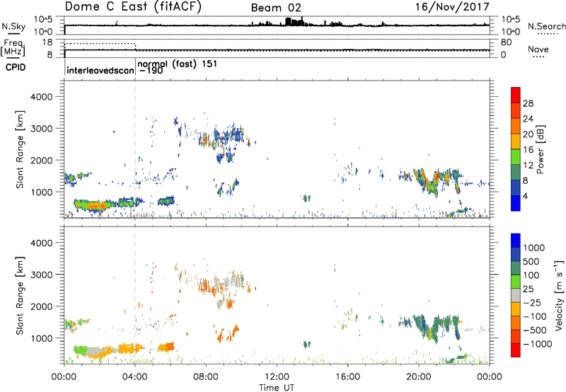Click the strong echo near 21:00 in power panel
This screenshot has width=566, height=392.
click(436, 178)
